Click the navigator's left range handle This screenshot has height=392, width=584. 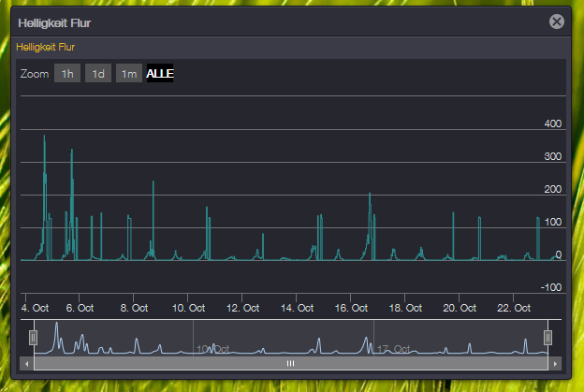click(x=33, y=338)
